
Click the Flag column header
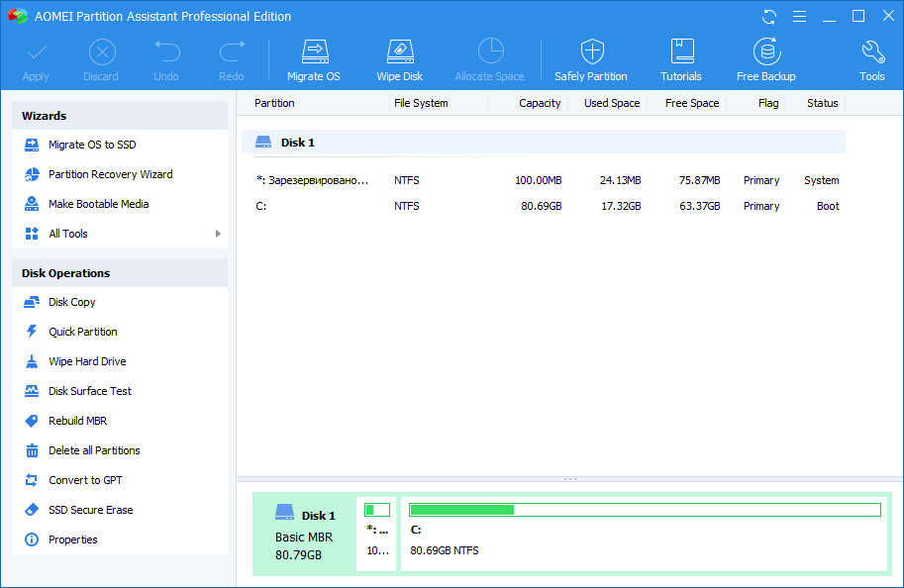(768, 103)
